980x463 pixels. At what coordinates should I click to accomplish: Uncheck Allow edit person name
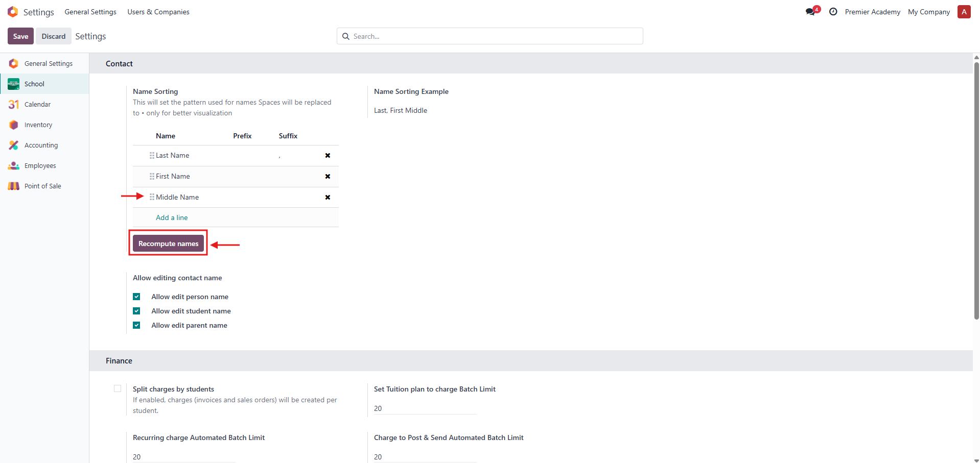(136, 297)
